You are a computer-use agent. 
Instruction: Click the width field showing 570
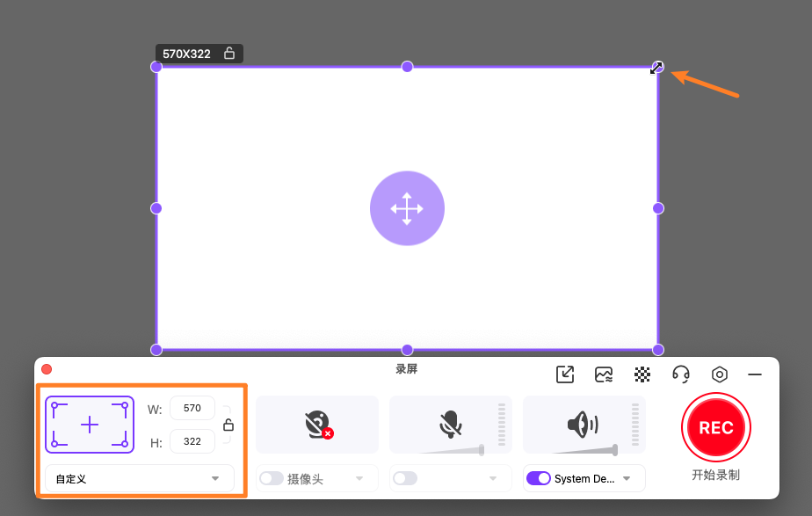192,408
